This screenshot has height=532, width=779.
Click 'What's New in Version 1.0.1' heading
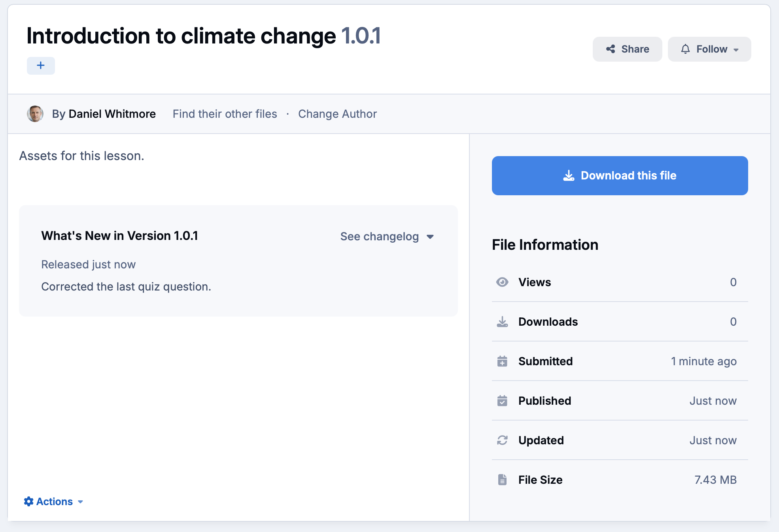(x=119, y=236)
